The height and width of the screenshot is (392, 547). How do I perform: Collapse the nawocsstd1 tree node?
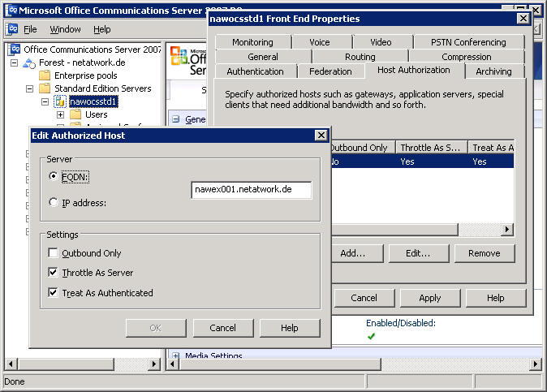[x=45, y=101]
